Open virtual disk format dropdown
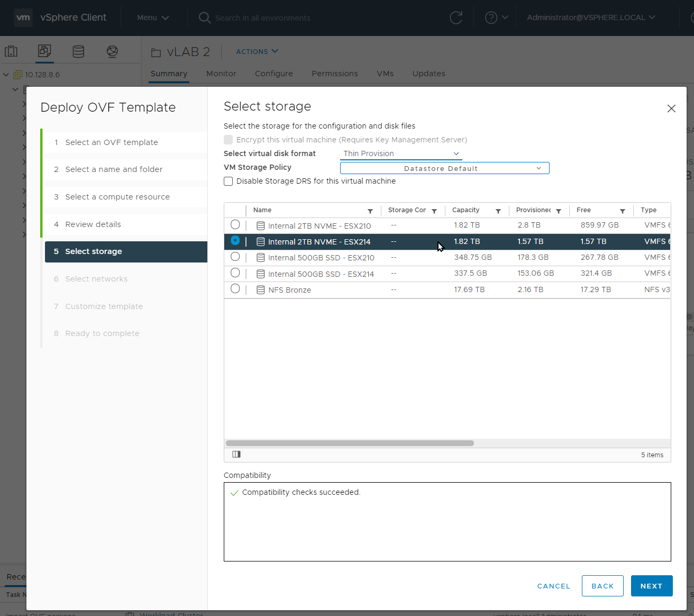Screen dimensions: 694x616 point(401,154)
